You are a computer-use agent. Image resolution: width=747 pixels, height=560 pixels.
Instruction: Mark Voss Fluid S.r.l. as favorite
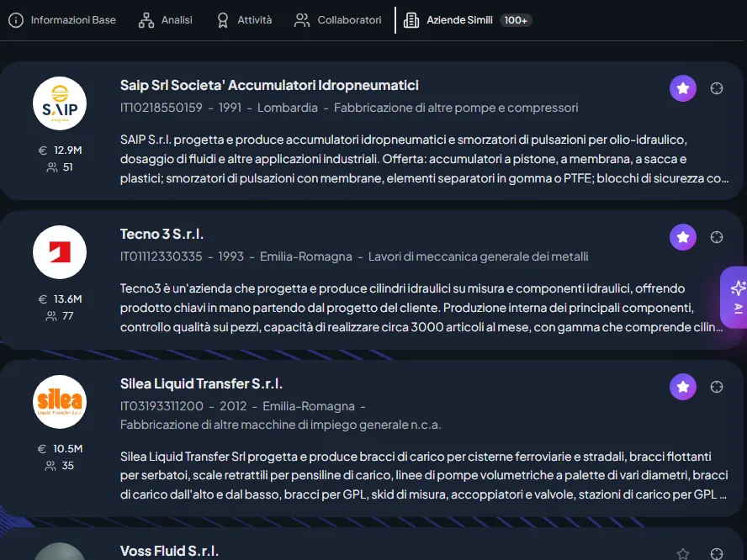point(683,553)
